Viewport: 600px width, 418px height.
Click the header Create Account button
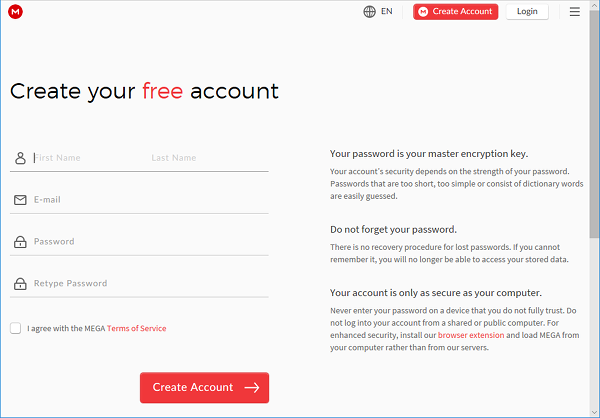point(455,11)
